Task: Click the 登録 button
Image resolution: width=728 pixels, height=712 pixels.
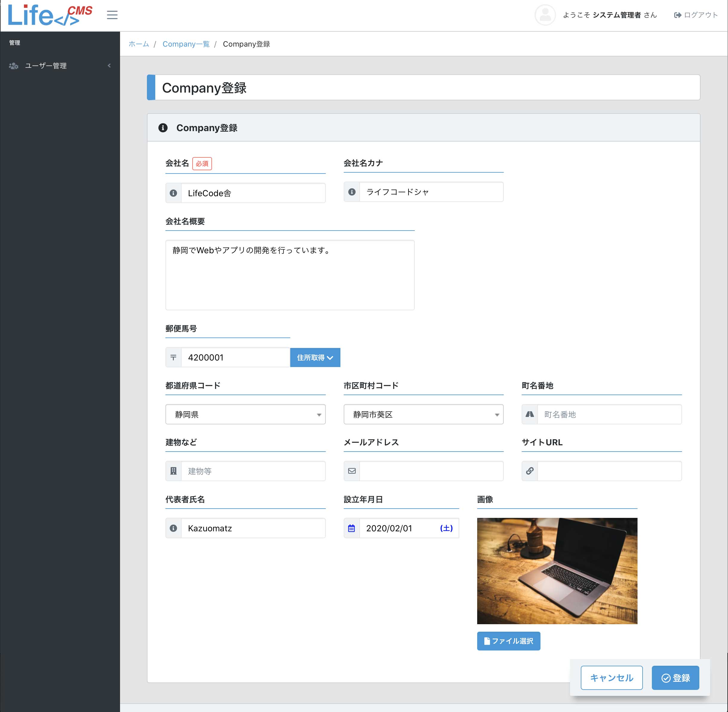Action: tap(675, 678)
